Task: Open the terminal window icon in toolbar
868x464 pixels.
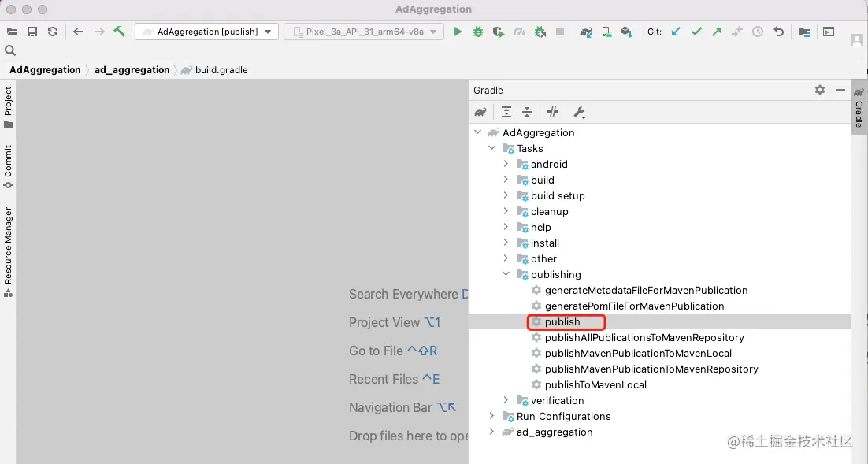Action: (x=828, y=32)
